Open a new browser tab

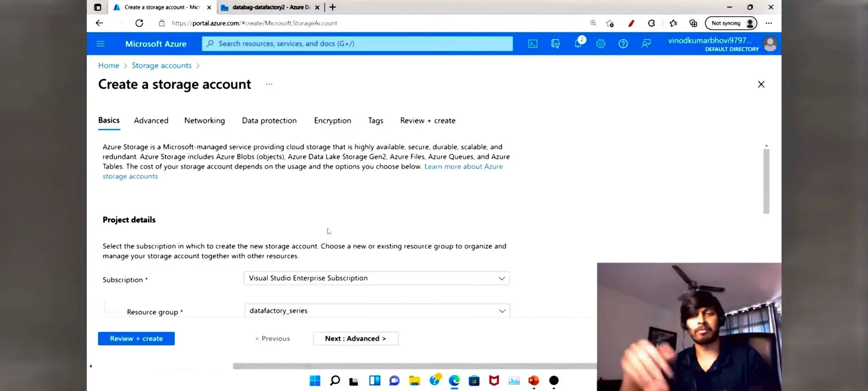coord(333,7)
